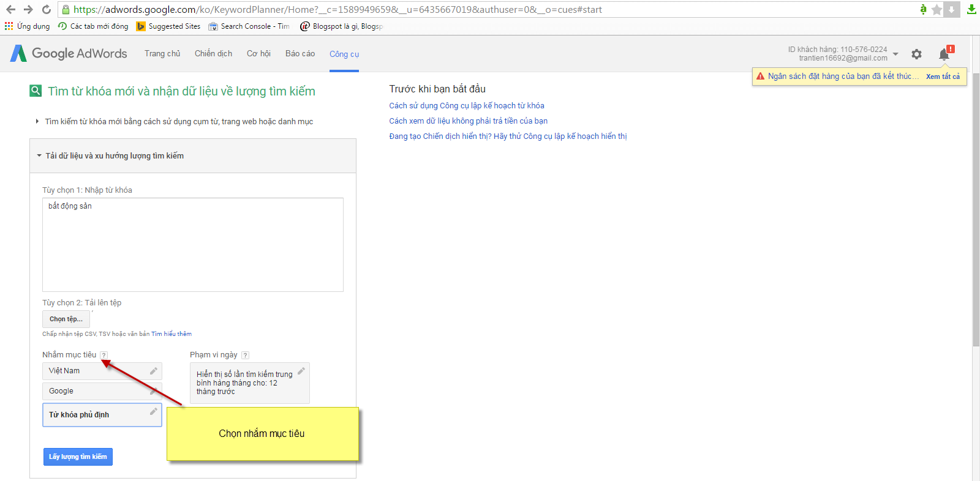
Task: Click the help icon beside Nhắm mục tiêu
Action: pyautogui.click(x=104, y=356)
